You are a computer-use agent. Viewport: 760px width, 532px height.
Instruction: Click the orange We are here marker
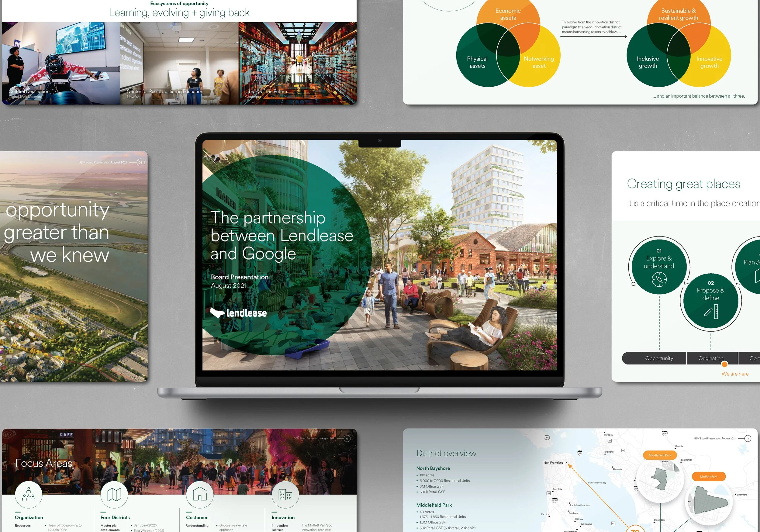(x=724, y=364)
